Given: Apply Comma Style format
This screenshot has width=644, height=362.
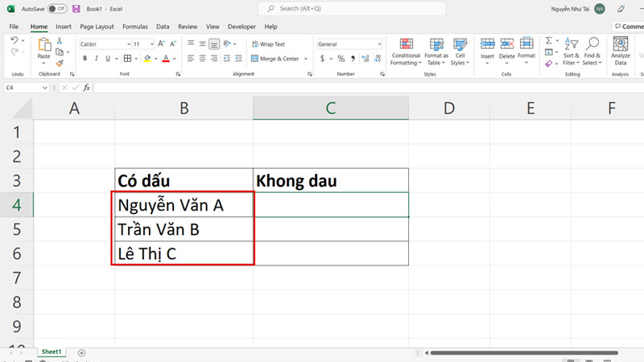Looking at the screenshot, I should [x=353, y=59].
